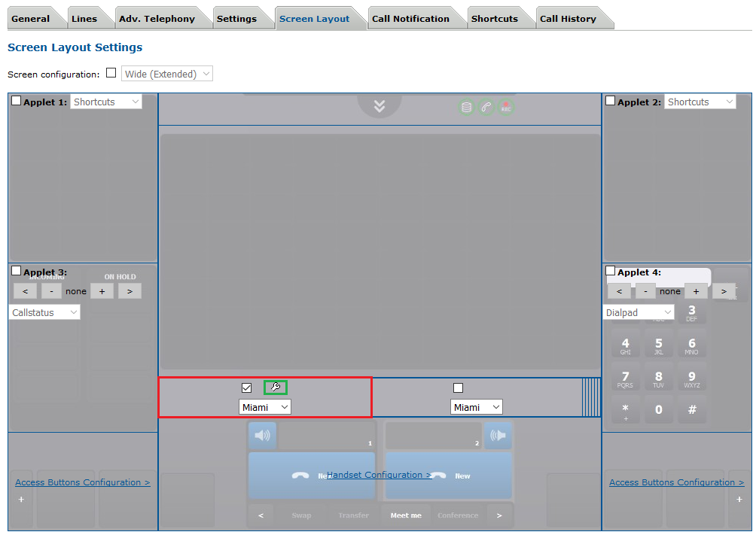Open the Applet 1 Shortcuts dropdown

[106, 102]
